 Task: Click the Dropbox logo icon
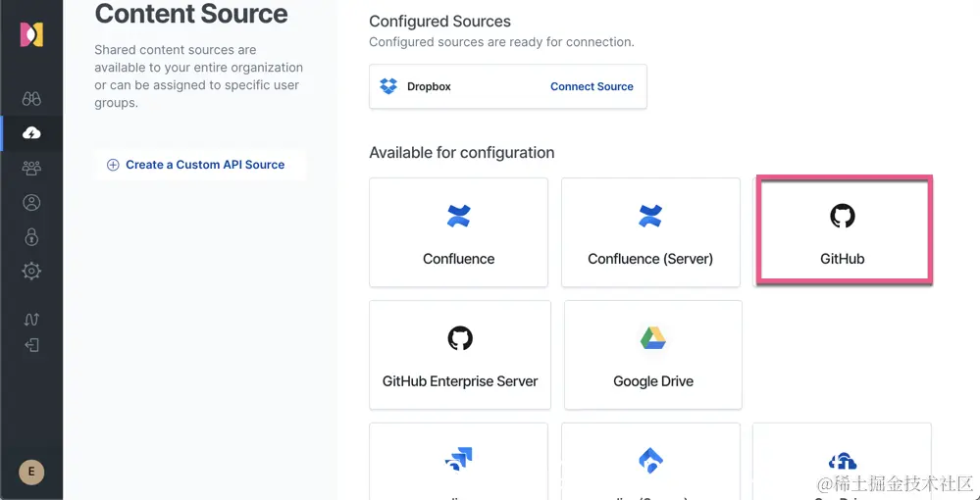coord(388,86)
